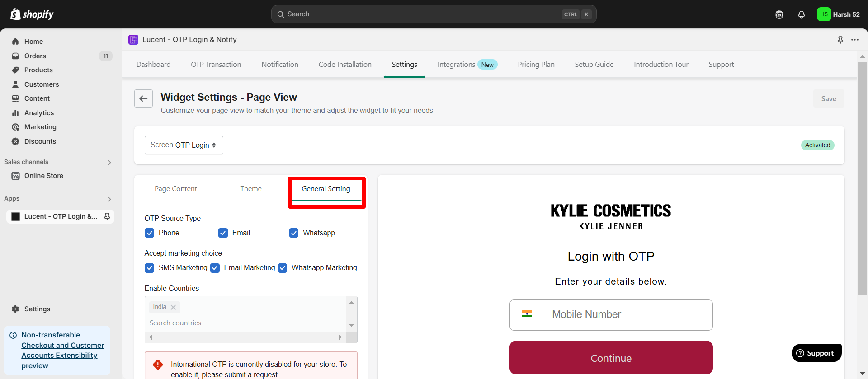Open the Setup Guide tab
868x379 pixels.
pyautogui.click(x=594, y=65)
